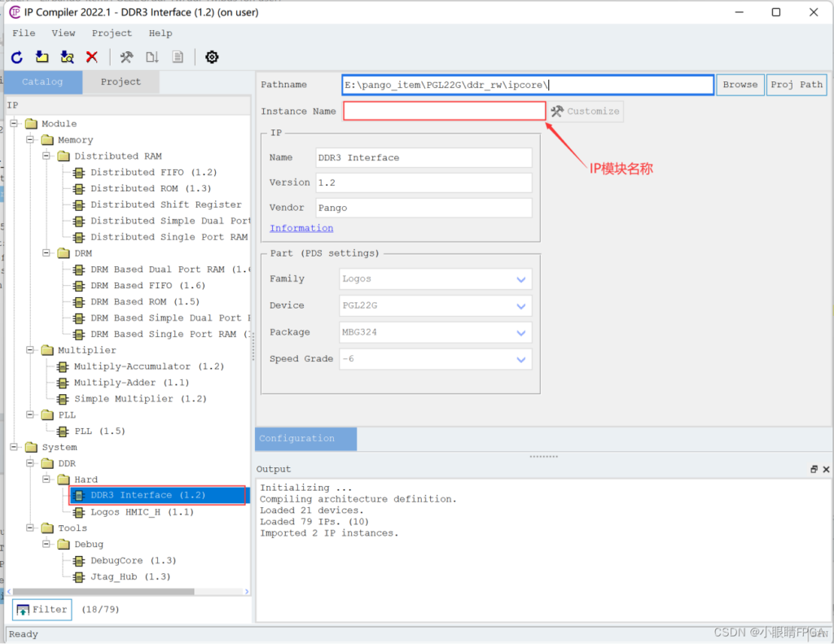Click the Browse button
Image resolution: width=834 pixels, height=644 pixels.
(x=740, y=85)
